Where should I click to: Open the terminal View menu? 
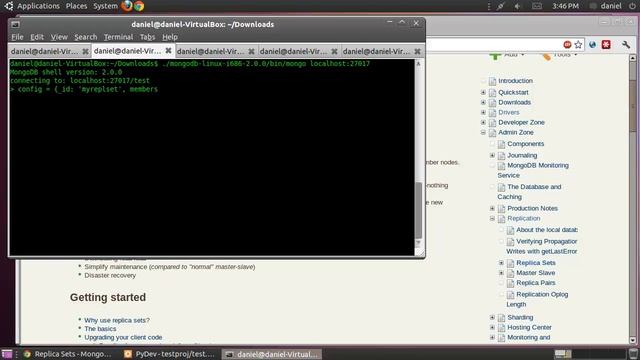pyautogui.click(x=59, y=37)
